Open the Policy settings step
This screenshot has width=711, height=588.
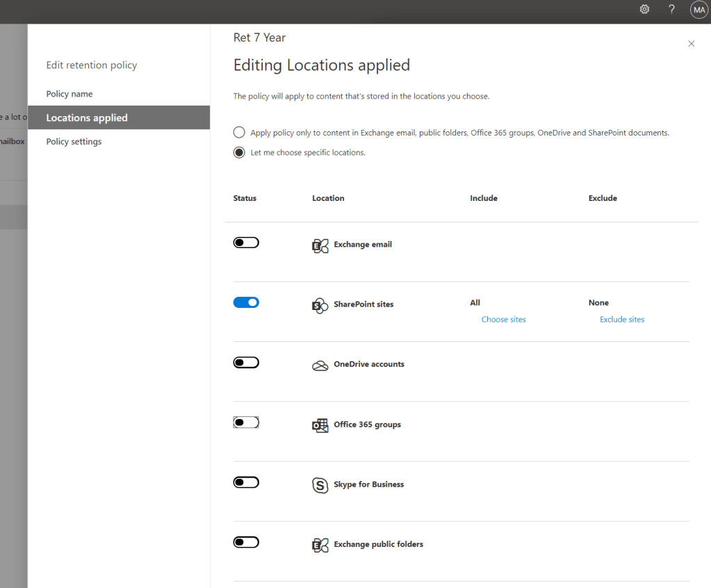pyautogui.click(x=74, y=142)
